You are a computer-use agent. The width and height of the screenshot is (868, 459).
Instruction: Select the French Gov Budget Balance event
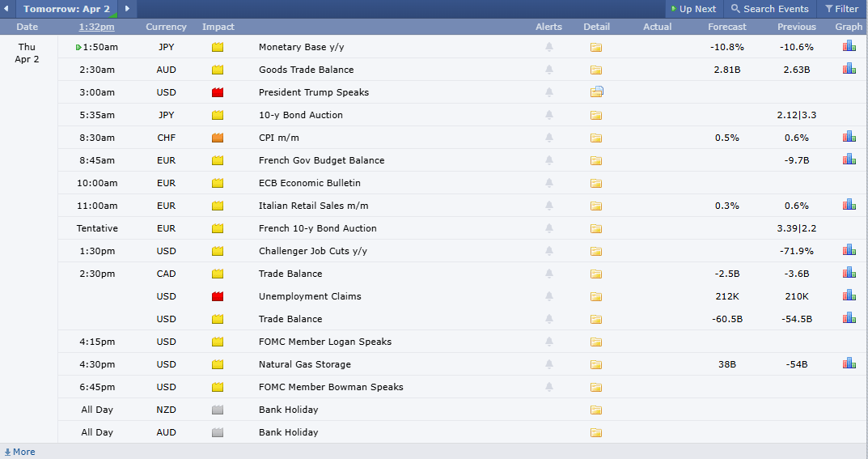point(322,160)
